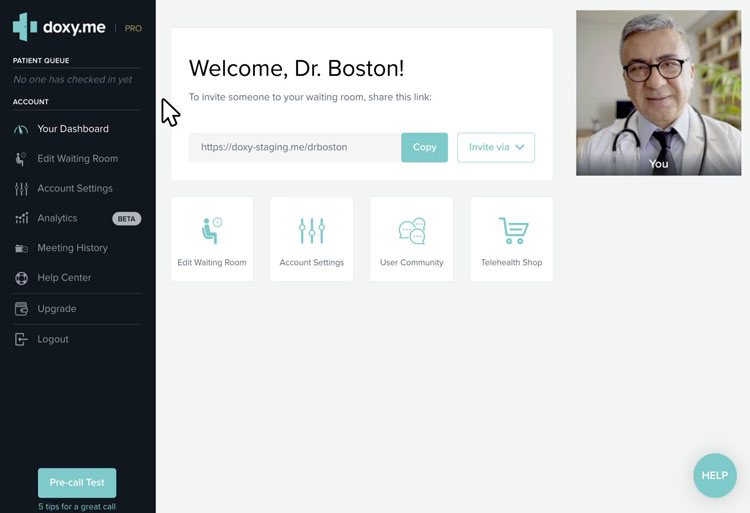This screenshot has height=513, width=750.
Task: Expand the Invite via dropdown
Action: [x=496, y=147]
